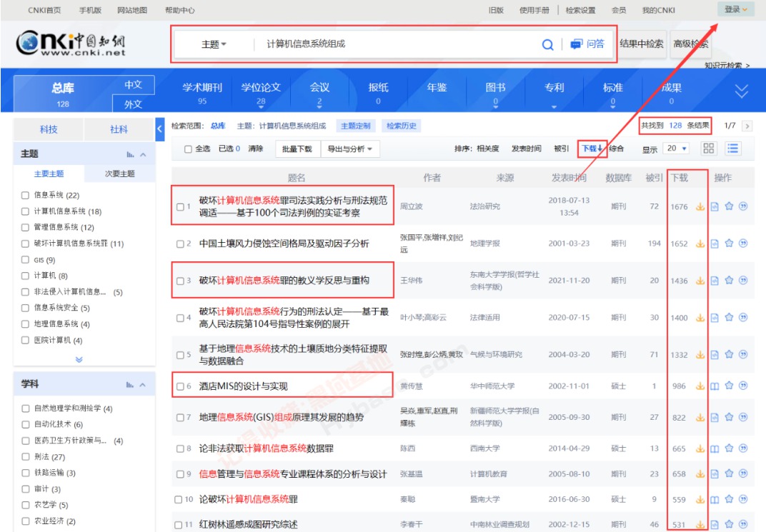
Task: Click the magnifier search icon
Action: [547, 44]
